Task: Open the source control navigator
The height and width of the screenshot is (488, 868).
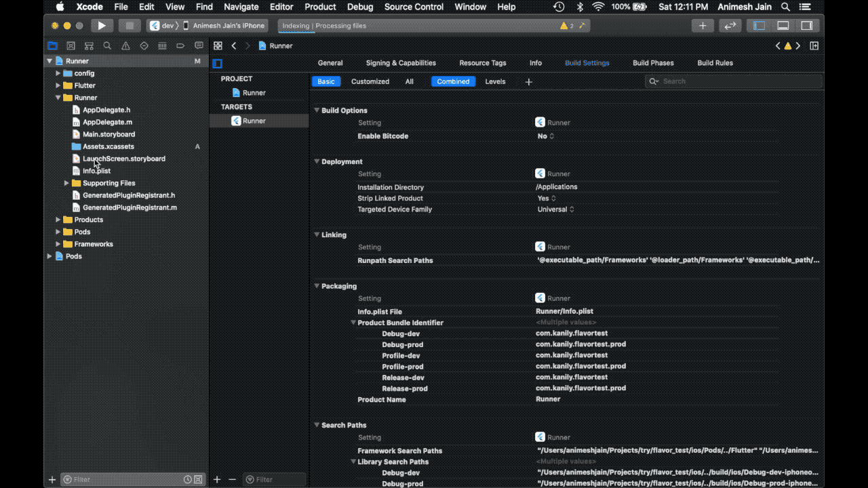Action: (x=71, y=46)
